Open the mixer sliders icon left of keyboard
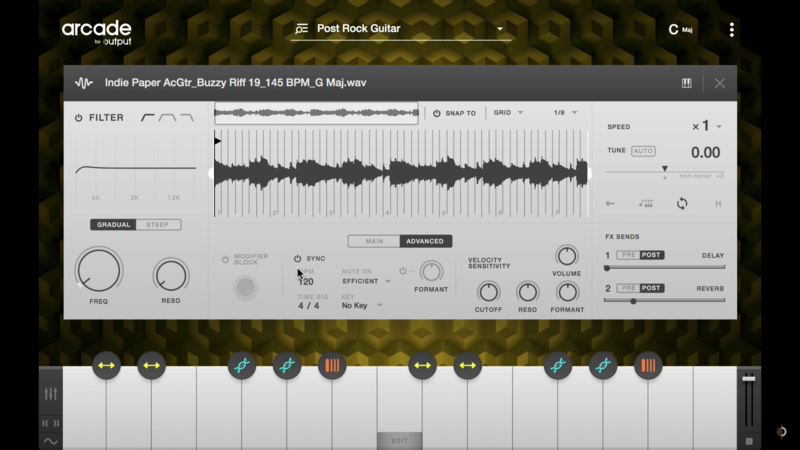 point(50,394)
